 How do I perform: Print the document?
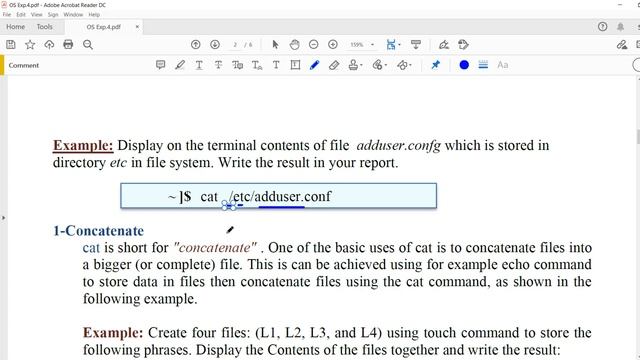[x=68, y=44]
